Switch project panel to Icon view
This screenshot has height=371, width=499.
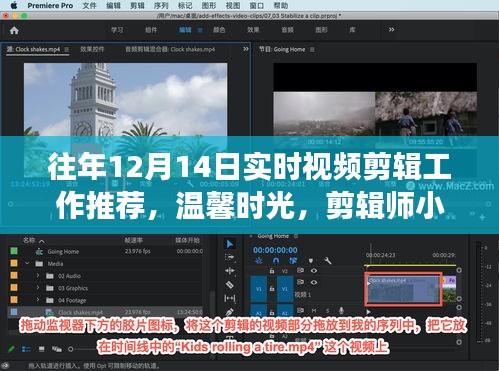tap(42, 349)
